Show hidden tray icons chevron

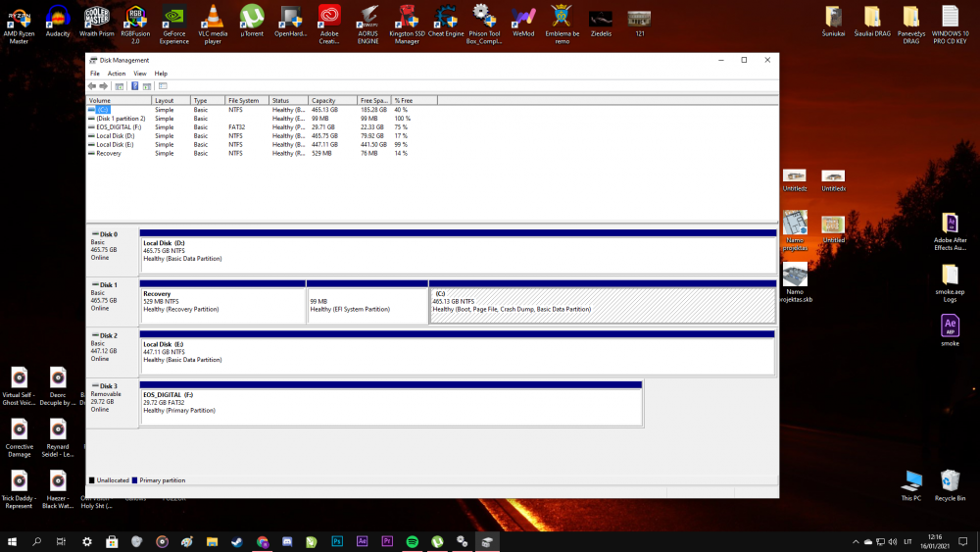point(856,541)
